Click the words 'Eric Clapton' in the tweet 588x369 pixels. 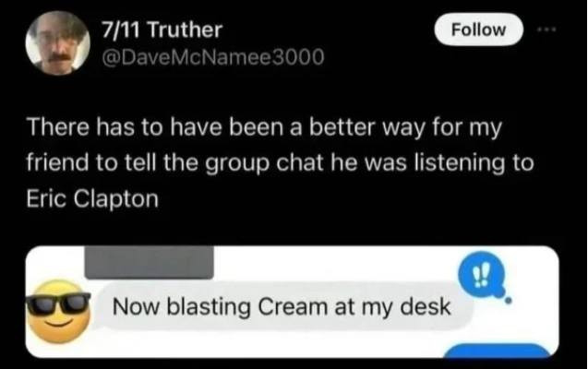[92, 199]
